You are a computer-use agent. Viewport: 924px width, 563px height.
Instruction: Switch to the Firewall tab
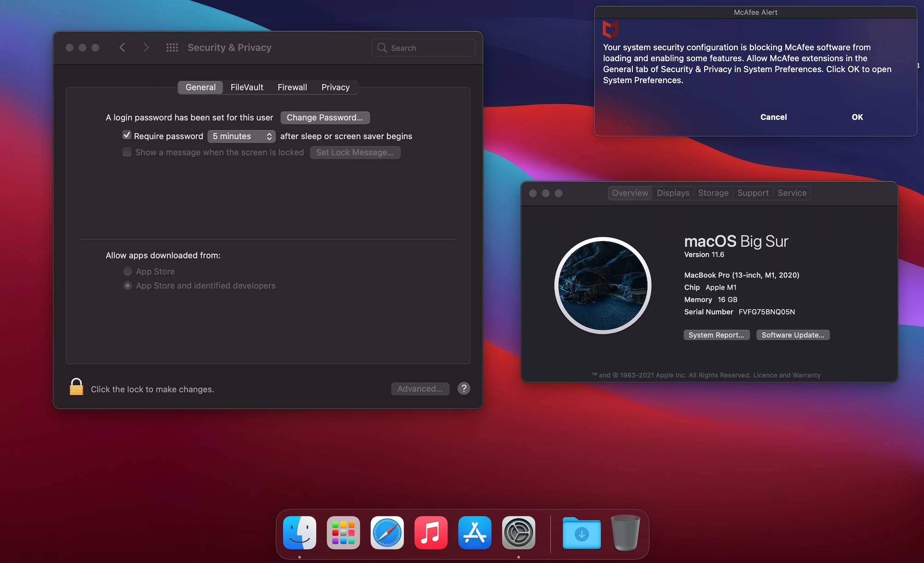[x=292, y=87]
